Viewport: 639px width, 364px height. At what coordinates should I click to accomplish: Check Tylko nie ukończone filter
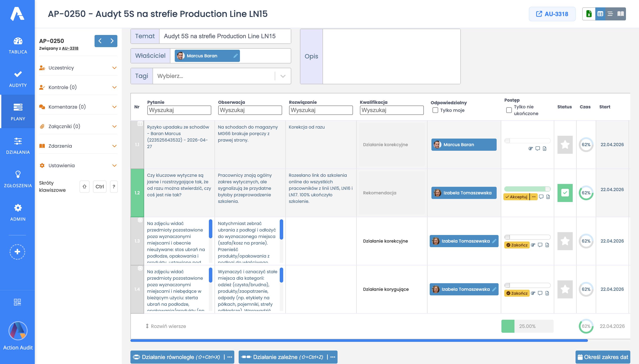(509, 110)
